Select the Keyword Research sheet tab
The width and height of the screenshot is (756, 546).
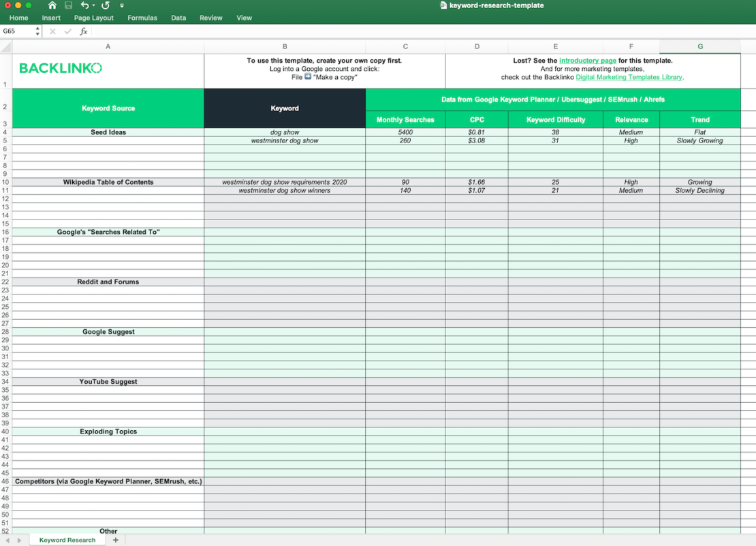click(x=67, y=539)
